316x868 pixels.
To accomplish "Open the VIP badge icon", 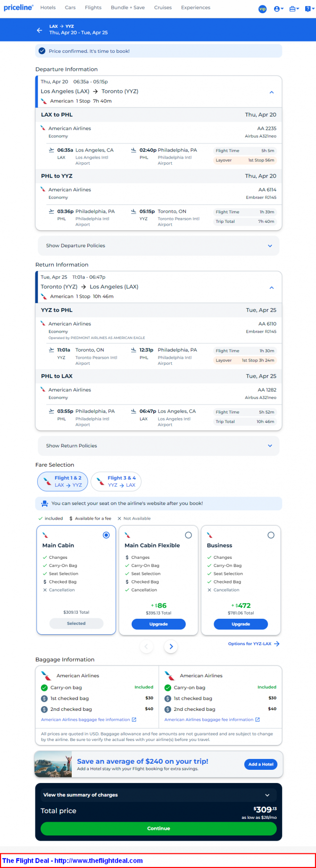I will [x=263, y=8].
